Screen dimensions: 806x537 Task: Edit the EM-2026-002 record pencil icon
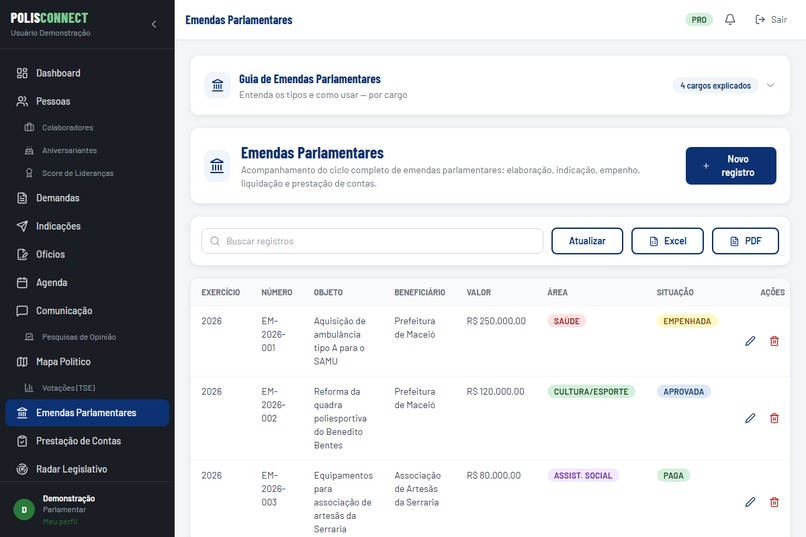click(x=750, y=418)
